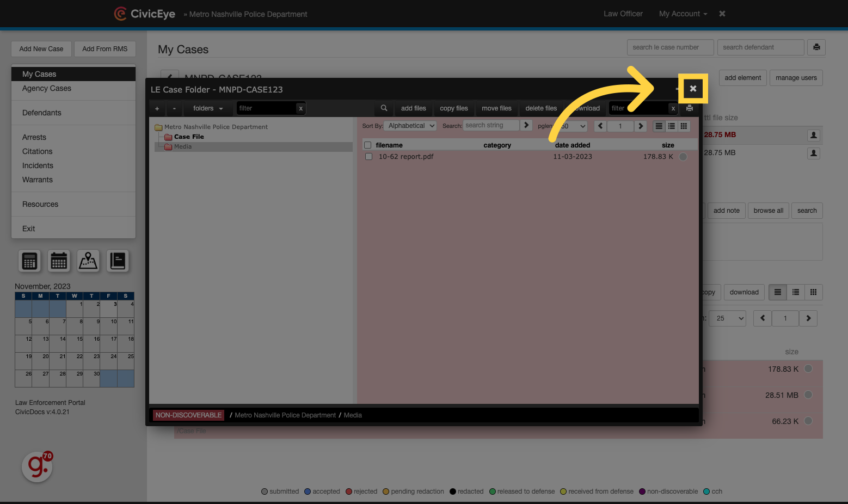This screenshot has width=848, height=504.
Task: Click the status circle for 10-62 report.pdf in the dialog
Action: [683, 157]
